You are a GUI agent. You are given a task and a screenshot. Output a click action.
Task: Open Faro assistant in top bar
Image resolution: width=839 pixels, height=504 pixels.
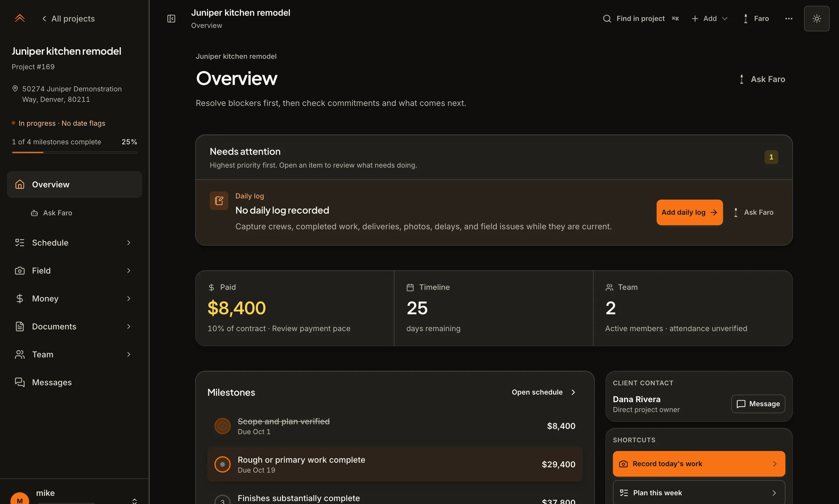[755, 19]
